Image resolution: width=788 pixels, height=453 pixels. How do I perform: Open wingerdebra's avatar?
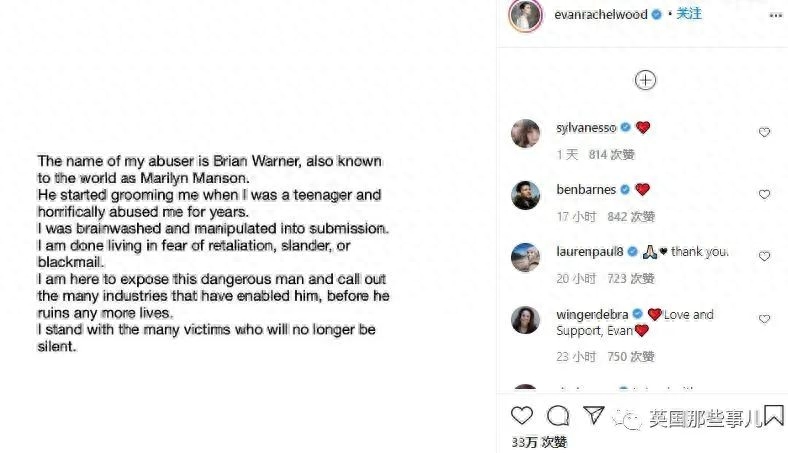click(526, 320)
